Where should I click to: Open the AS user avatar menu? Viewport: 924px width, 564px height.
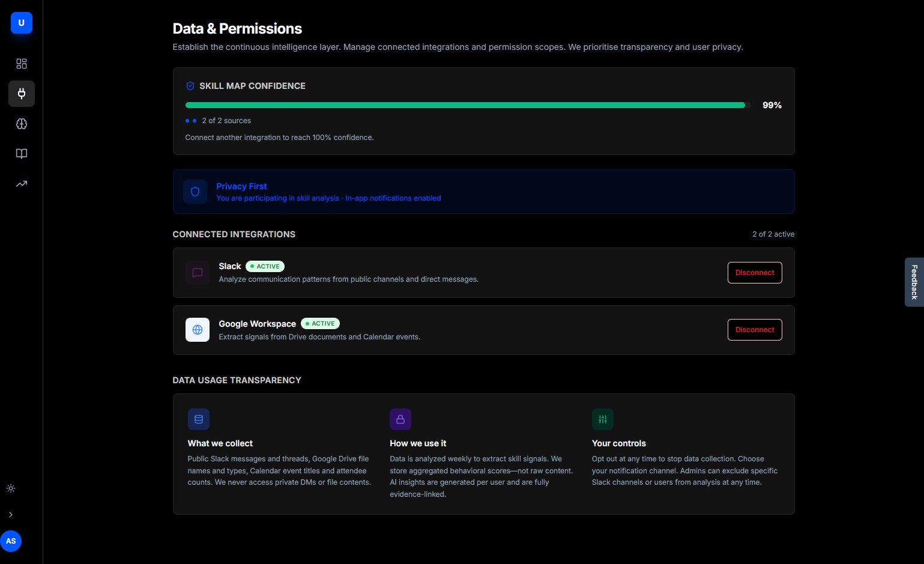11,541
